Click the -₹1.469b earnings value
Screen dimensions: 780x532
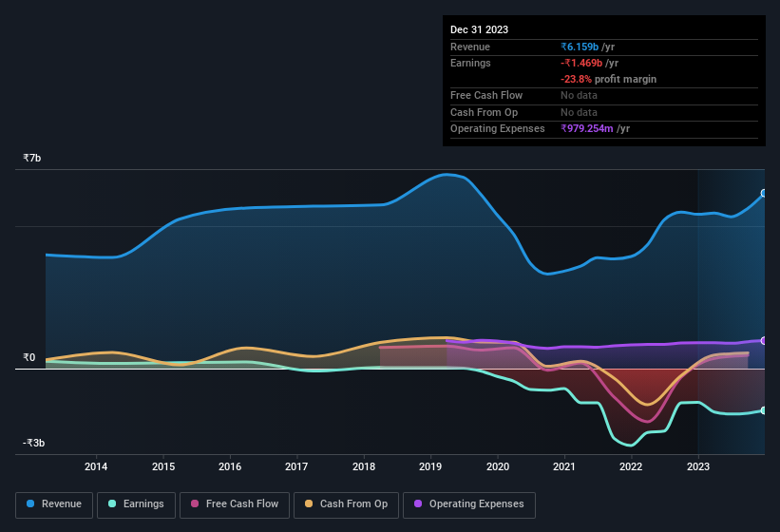pos(581,63)
